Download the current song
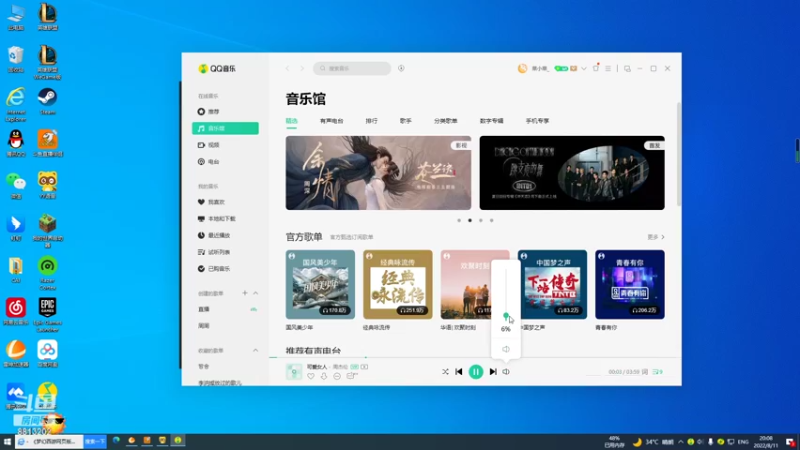 pyautogui.click(x=323, y=377)
